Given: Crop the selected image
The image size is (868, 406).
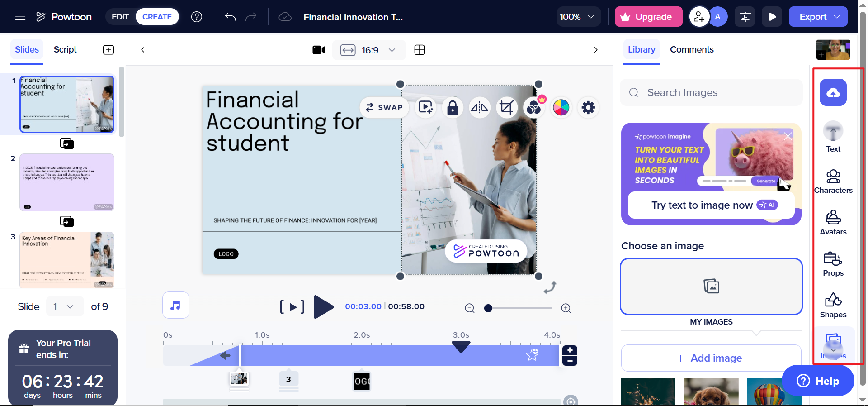Looking at the screenshot, I should [506, 107].
